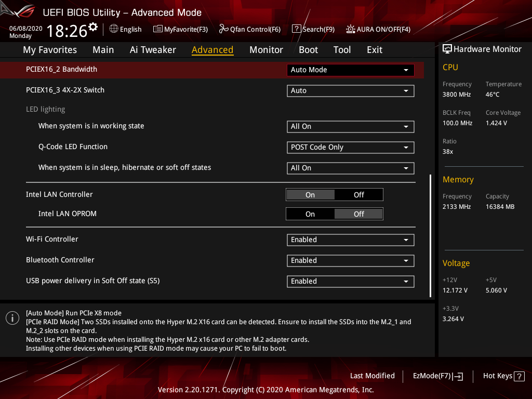Switch to Monitor tab
Image resolution: width=532 pixels, height=399 pixels.
266,50
